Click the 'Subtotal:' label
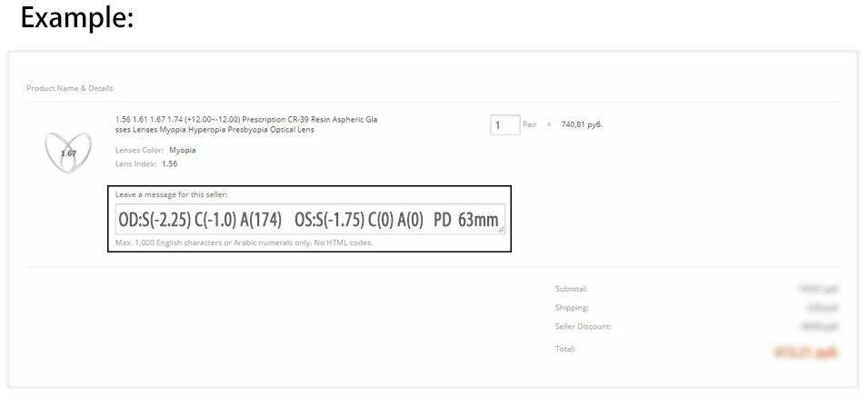The image size is (868, 415). (572, 289)
